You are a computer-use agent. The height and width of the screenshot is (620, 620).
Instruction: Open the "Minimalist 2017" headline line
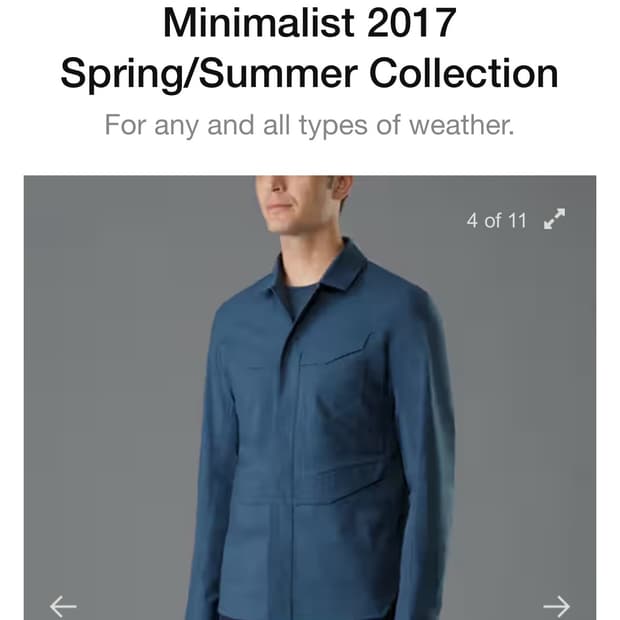310,23
